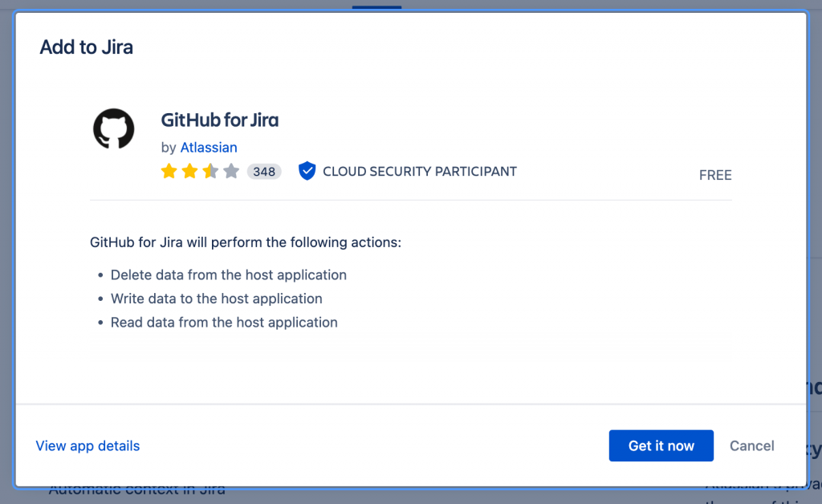Click the gray fourth rating star
This screenshot has height=504, width=822.
pos(231,171)
